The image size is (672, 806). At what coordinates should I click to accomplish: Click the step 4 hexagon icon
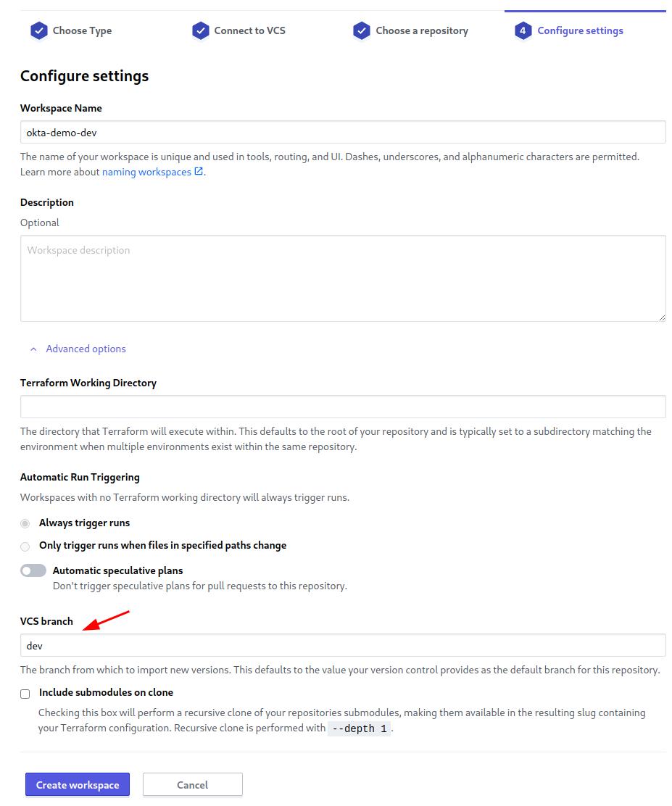pos(523,31)
